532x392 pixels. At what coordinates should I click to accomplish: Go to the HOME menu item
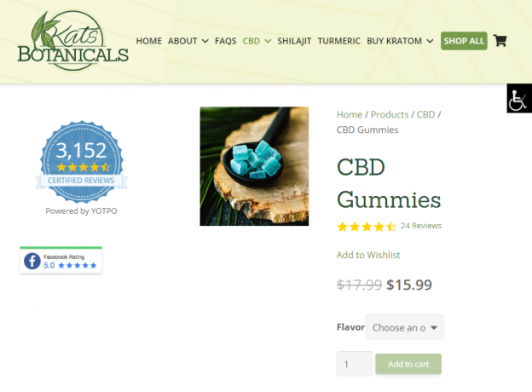coord(148,41)
